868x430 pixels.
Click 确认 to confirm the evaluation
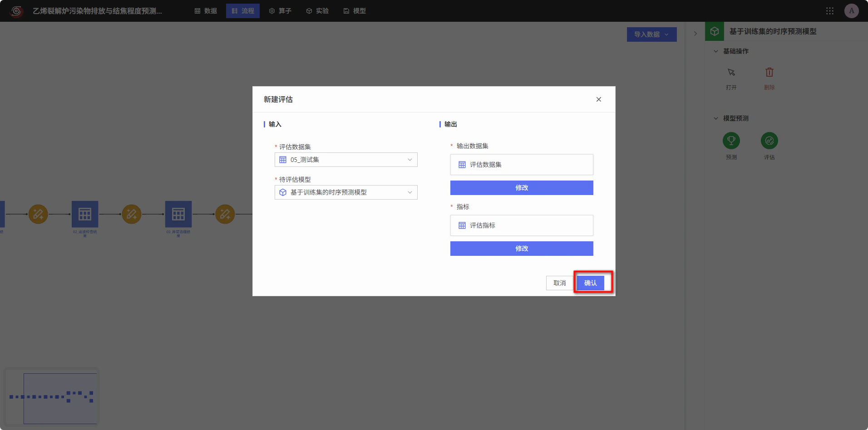coord(591,283)
